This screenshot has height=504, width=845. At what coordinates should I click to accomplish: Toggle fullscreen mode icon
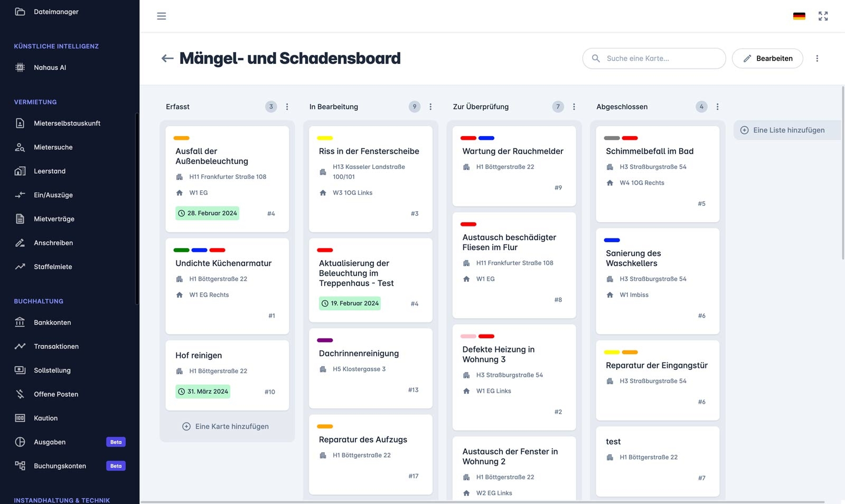[823, 16]
